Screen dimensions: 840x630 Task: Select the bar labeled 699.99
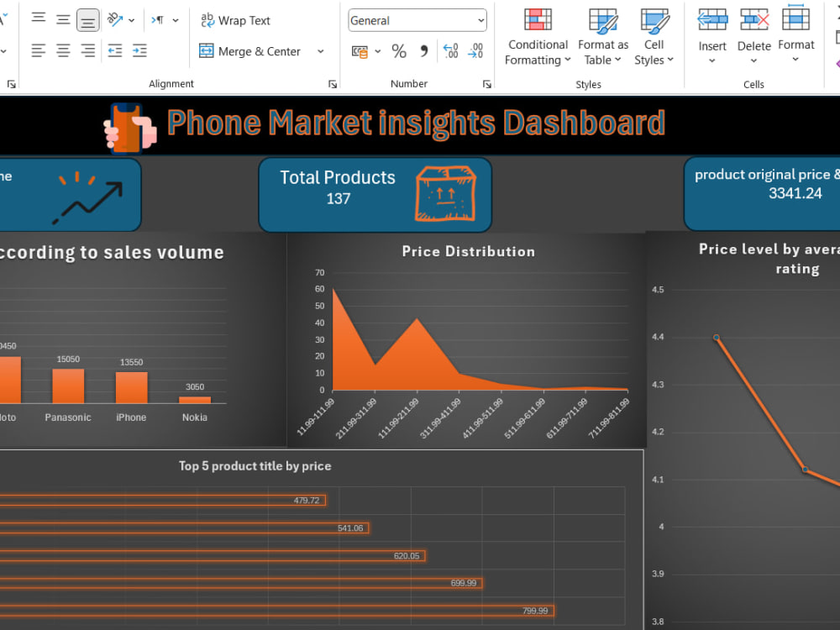(x=241, y=583)
